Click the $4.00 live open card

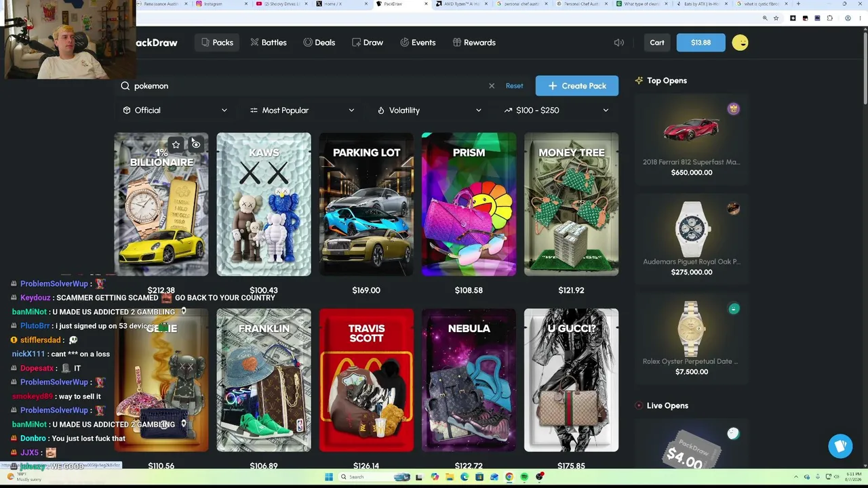691,445
